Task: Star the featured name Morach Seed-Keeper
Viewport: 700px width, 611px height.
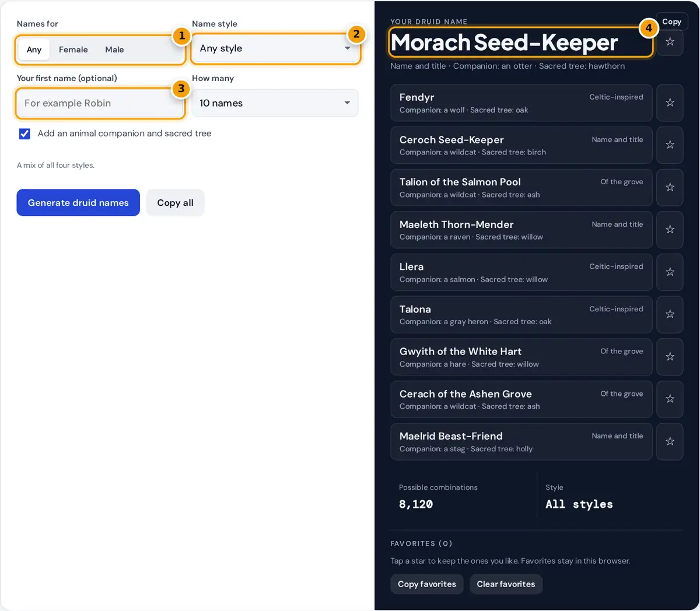Action: [670, 42]
